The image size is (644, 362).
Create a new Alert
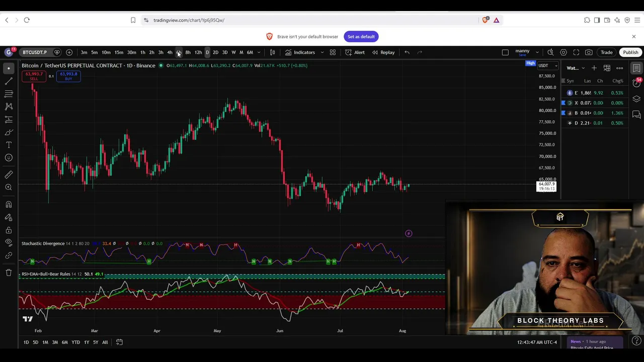355,52
